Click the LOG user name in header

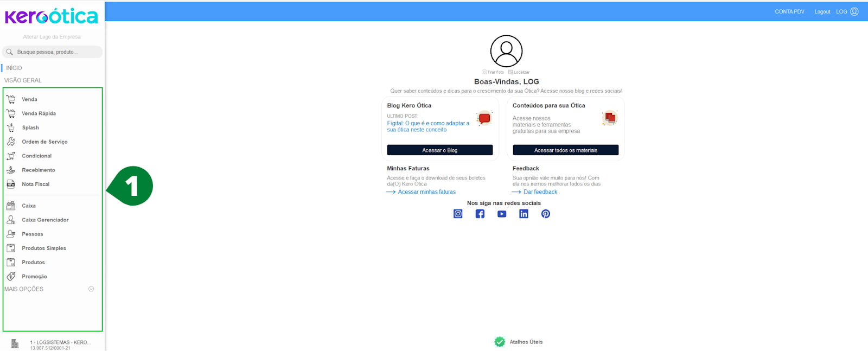click(841, 11)
